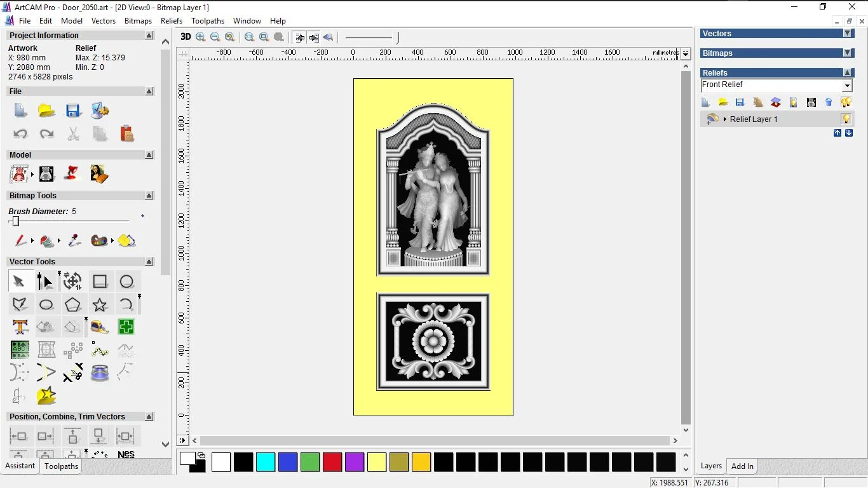The image size is (868, 488).
Task: Select the Create Ellipse vector tool
Action: 46,304
